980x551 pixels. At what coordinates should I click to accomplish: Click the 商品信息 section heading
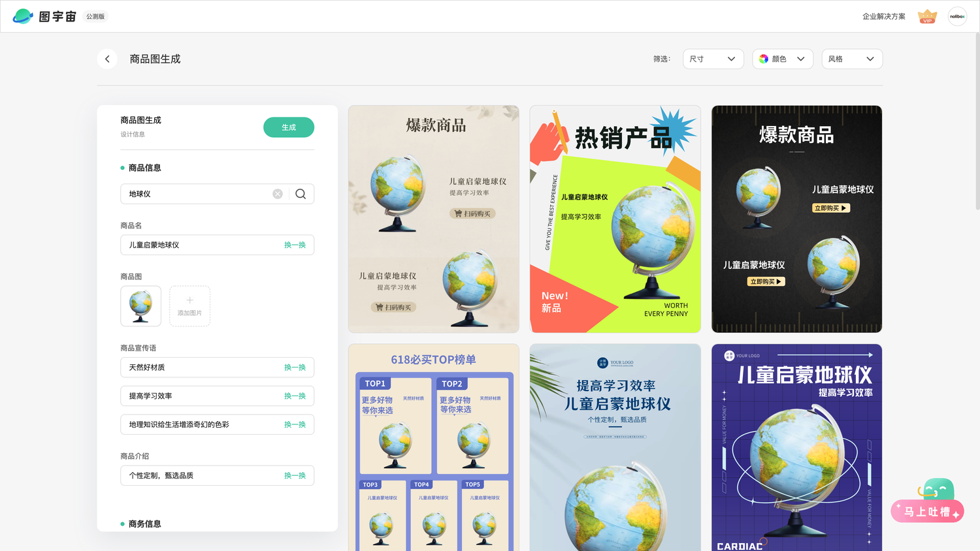[x=144, y=168]
